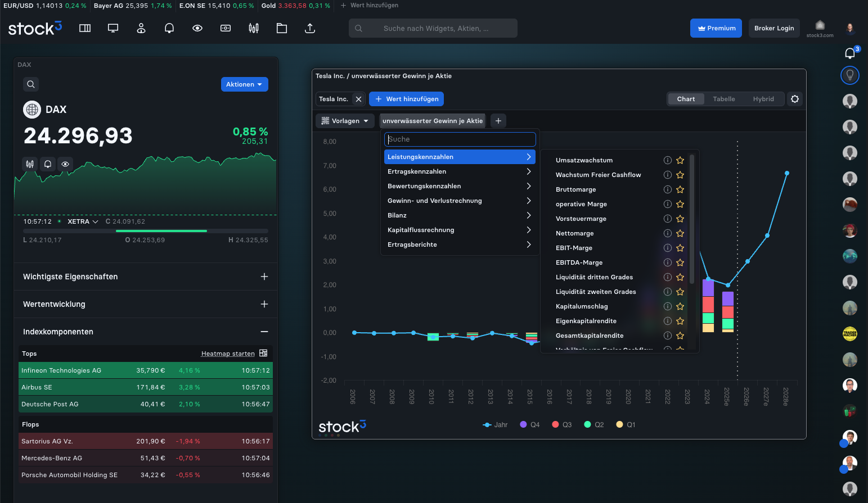Open the Aktionen dropdown
This screenshot has height=503, width=868.
244,84
